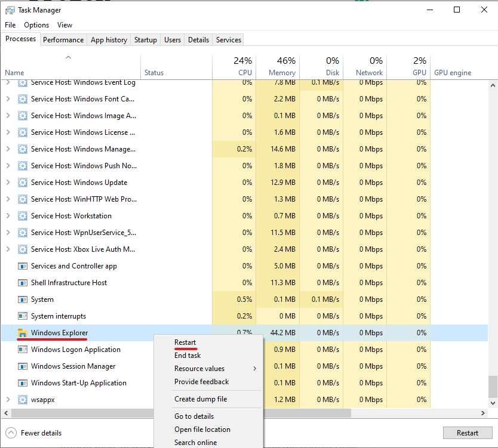
Task: Sort processes by the Network column
Action: click(x=365, y=67)
